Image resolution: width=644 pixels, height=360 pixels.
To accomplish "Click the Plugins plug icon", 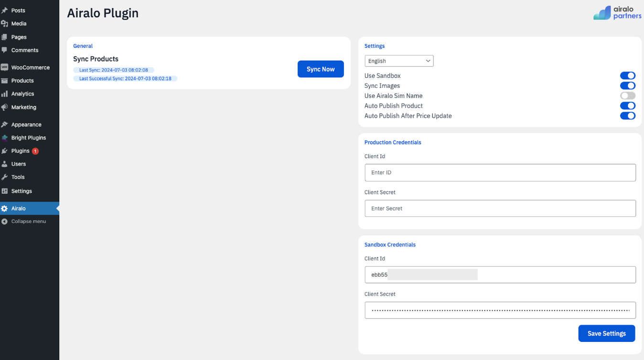I will tap(4, 151).
